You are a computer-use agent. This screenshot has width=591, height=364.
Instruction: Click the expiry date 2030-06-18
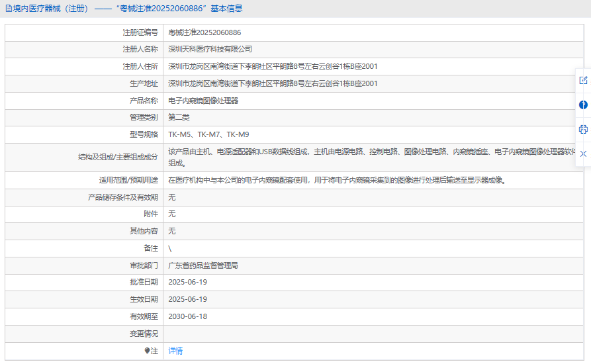(x=187, y=316)
